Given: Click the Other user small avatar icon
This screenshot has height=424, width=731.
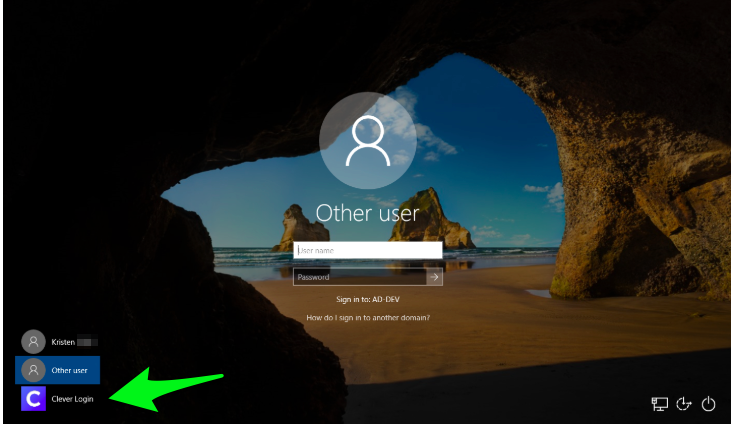Looking at the screenshot, I should (x=33, y=370).
